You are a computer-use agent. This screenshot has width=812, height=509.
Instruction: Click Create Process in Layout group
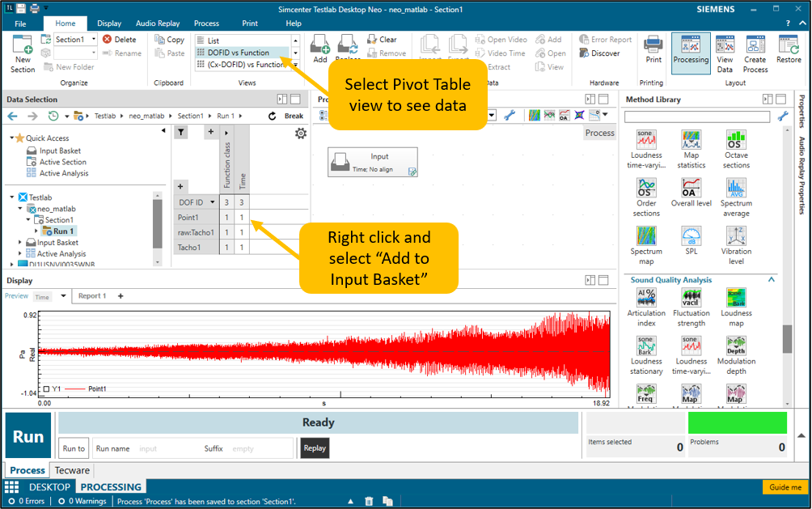tap(755, 54)
